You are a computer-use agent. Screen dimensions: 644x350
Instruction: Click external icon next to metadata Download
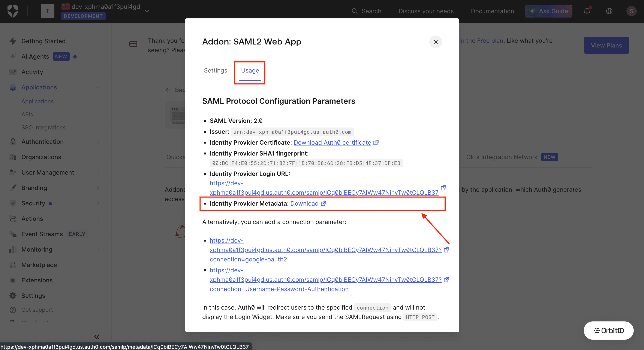point(323,203)
